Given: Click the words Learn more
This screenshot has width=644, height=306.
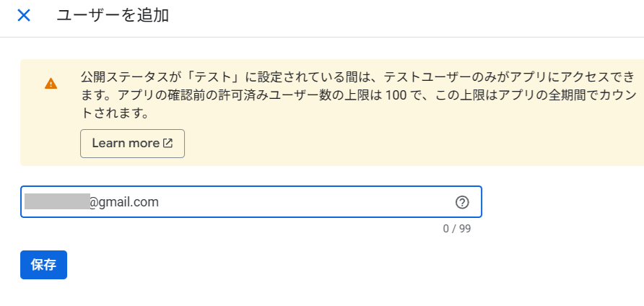Looking at the screenshot, I should (x=126, y=144).
